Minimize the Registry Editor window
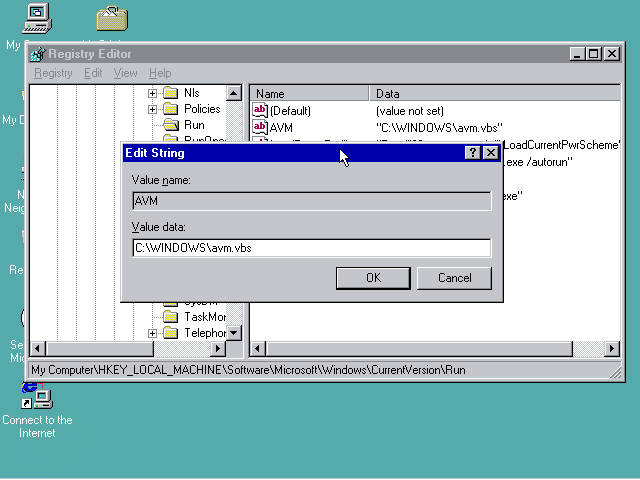 577,54
